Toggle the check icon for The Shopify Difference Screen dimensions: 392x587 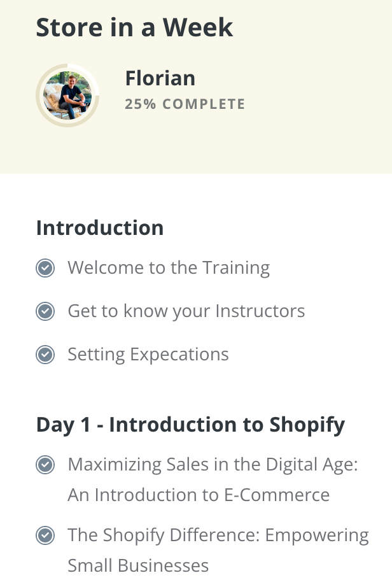pyautogui.click(x=45, y=535)
